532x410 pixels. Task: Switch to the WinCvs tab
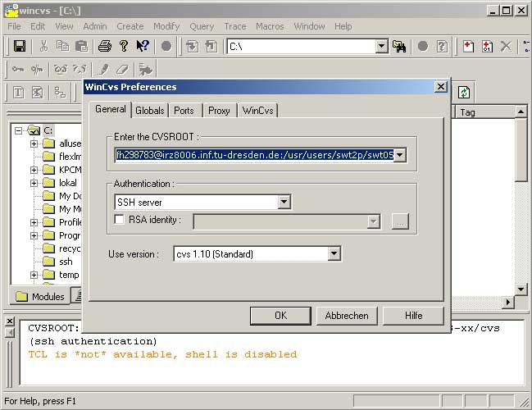pos(258,111)
